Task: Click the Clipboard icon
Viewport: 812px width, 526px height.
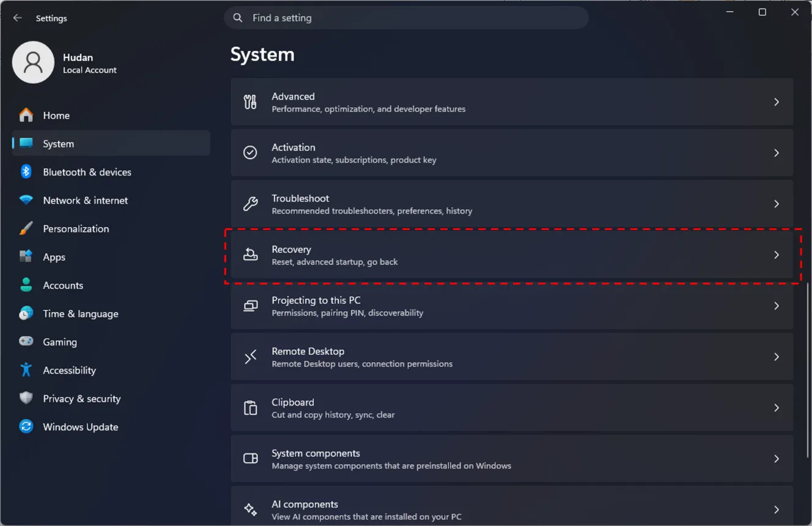Action: tap(250, 408)
